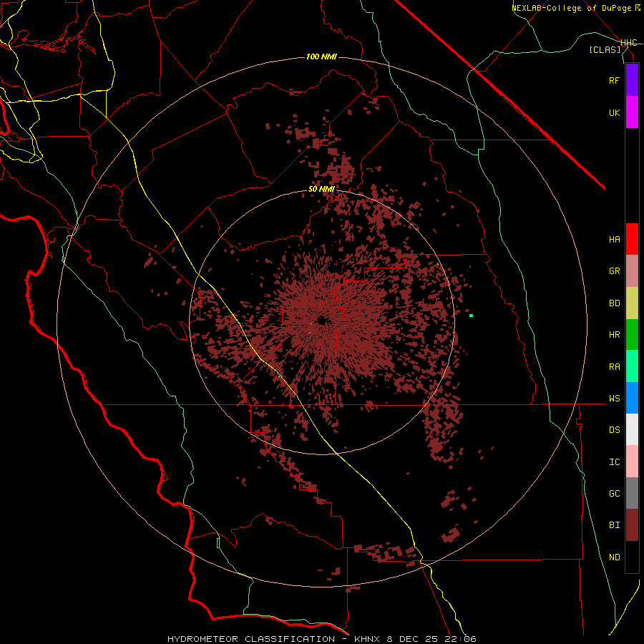Click the RF legend label
Image resolution: width=644 pixels, height=644 pixels.
point(615,80)
